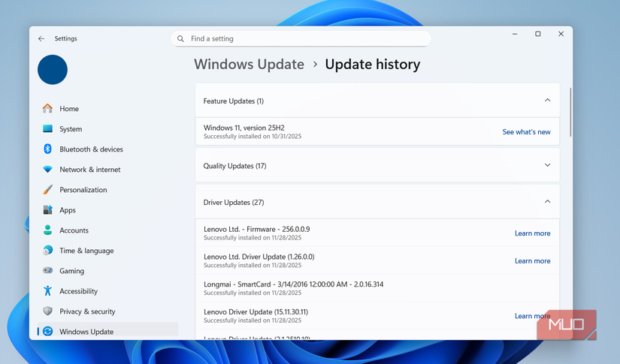
Task: Click the Privacy & security shield icon
Action: pos(47,311)
